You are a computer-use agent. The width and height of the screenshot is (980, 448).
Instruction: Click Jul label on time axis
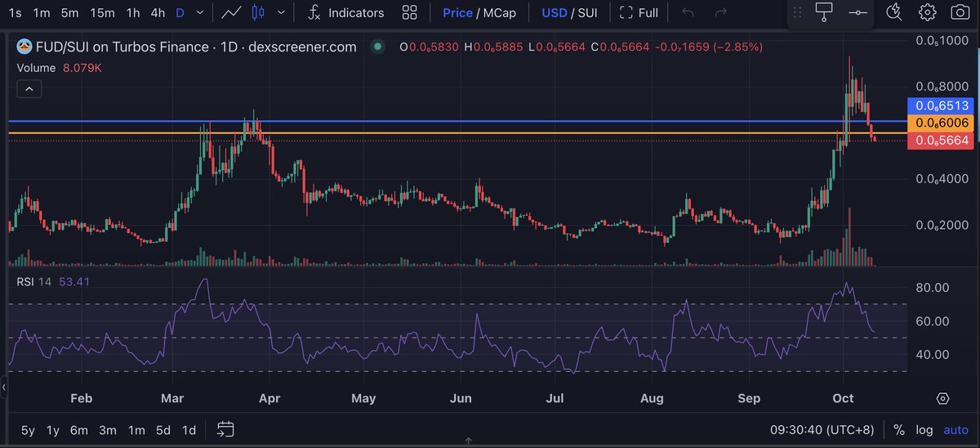point(555,398)
